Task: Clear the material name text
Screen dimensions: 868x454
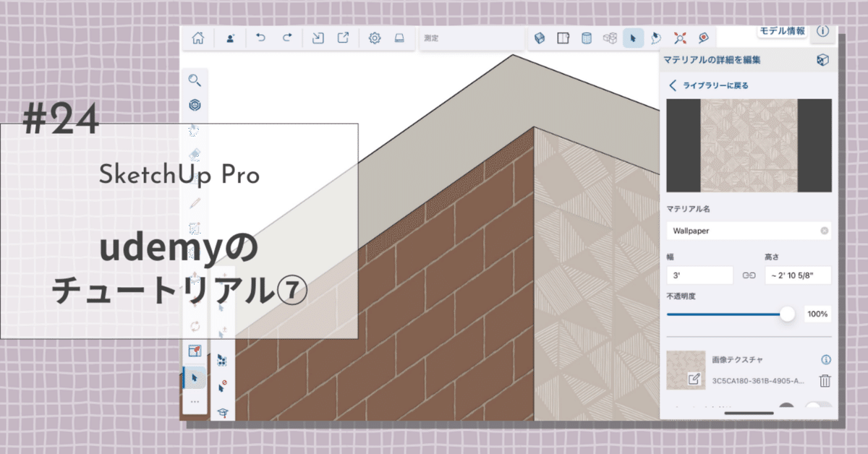Action: pos(824,231)
